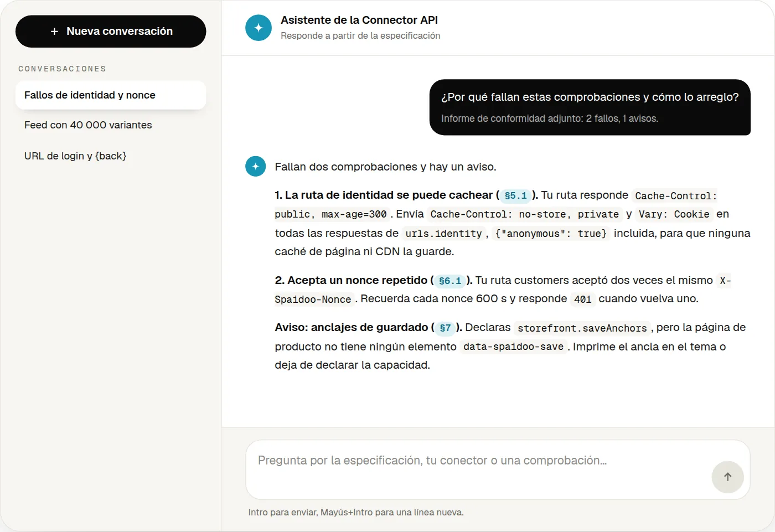Click the urls.identity code snippet

[443, 234]
